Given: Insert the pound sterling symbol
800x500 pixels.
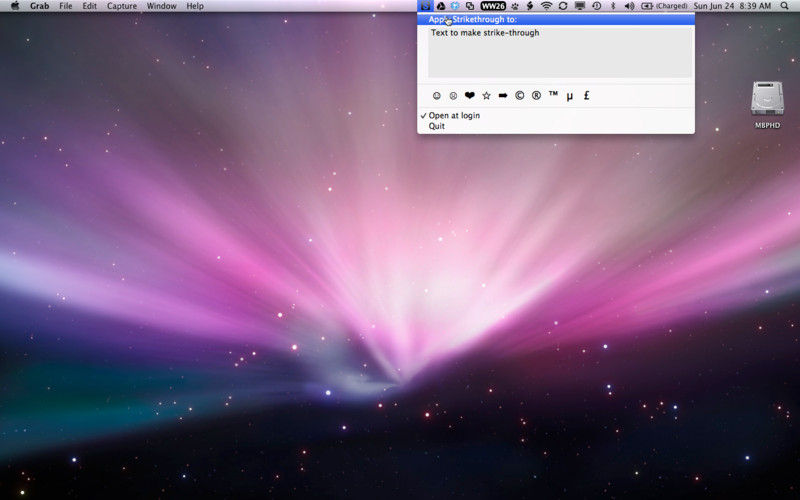Looking at the screenshot, I should coord(587,95).
